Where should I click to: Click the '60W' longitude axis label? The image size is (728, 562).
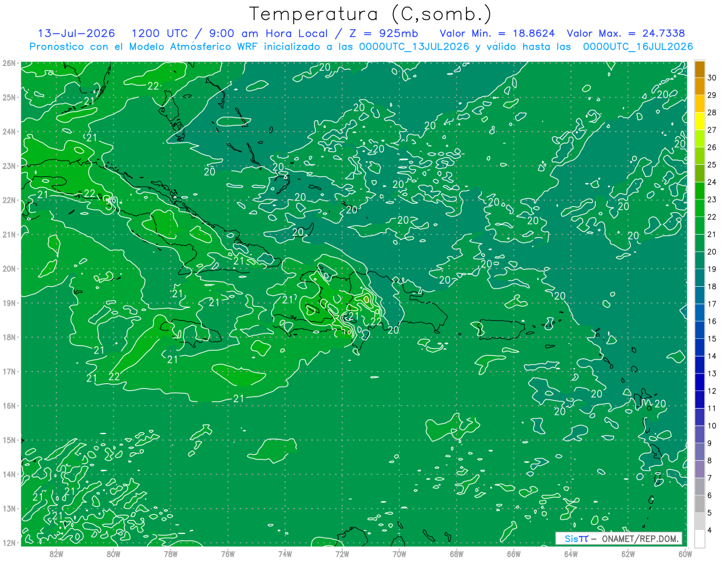pos(685,554)
